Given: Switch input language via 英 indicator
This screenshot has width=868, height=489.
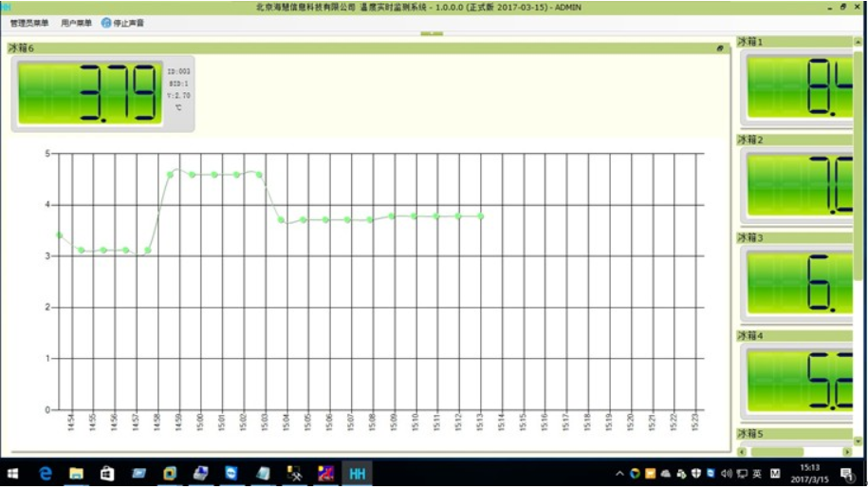Looking at the screenshot, I should (x=757, y=474).
